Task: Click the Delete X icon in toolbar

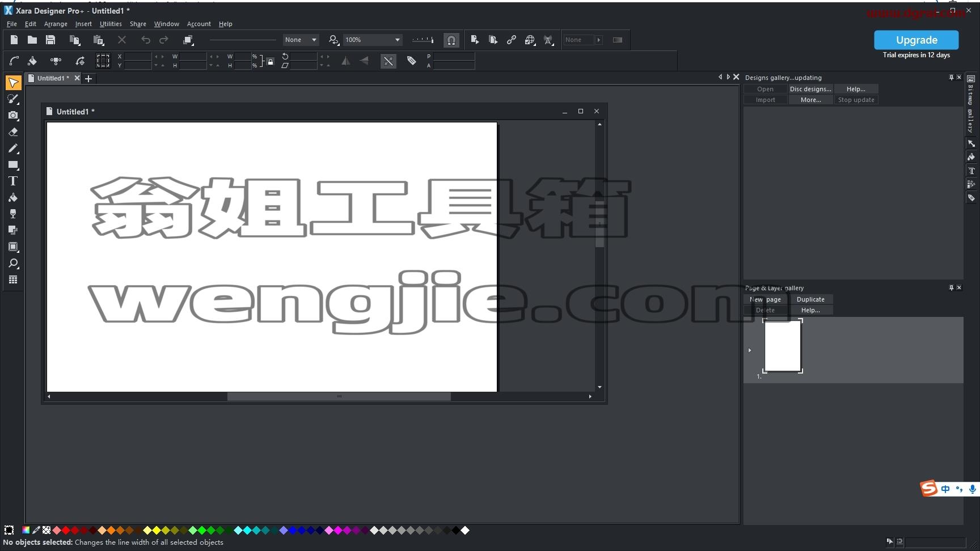Action: [x=122, y=40]
